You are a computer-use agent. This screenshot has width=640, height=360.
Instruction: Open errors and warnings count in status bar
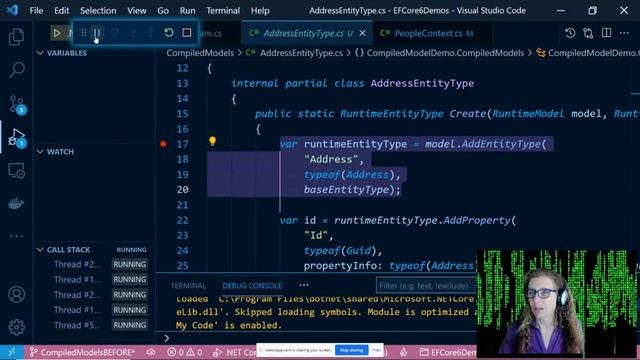[185, 352]
